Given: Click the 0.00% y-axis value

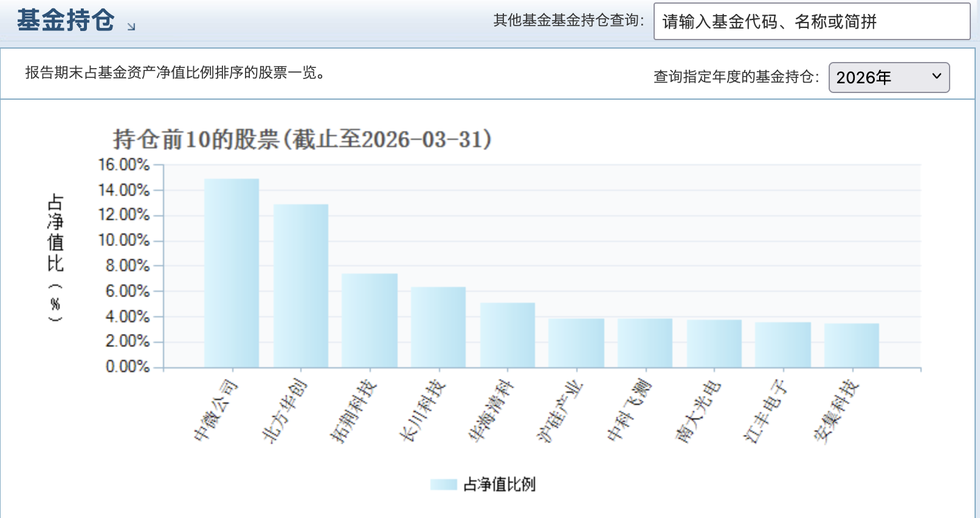Looking at the screenshot, I should (x=128, y=367).
